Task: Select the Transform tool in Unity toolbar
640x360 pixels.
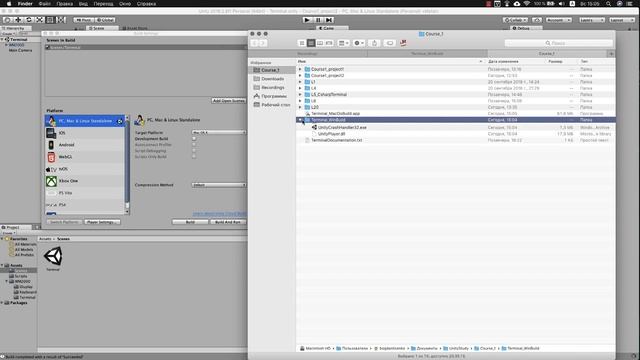Action: coord(60,20)
